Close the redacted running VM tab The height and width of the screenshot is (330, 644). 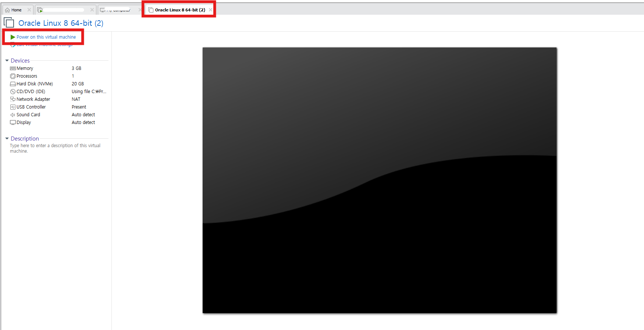pyautogui.click(x=92, y=10)
